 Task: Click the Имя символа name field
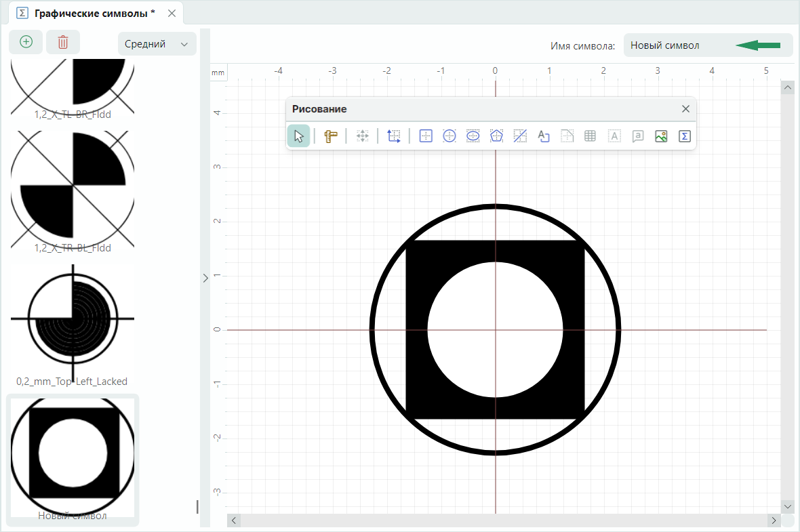(678, 46)
